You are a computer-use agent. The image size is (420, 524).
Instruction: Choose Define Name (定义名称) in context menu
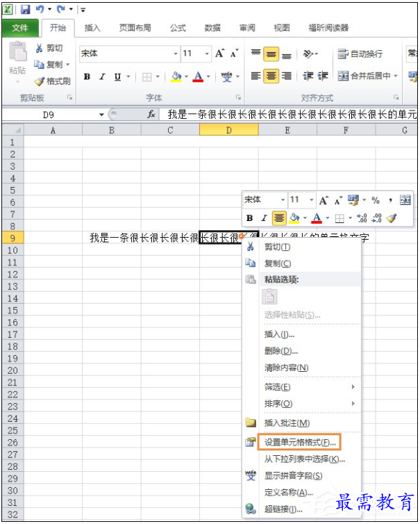coord(302,493)
